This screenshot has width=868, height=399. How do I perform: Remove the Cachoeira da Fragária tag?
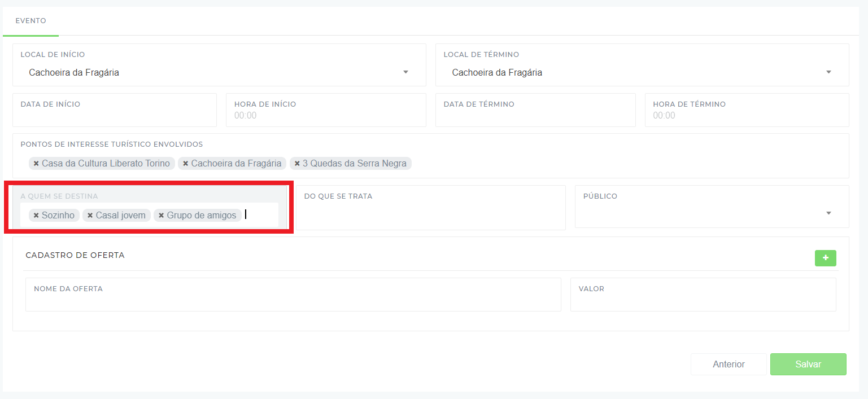(x=185, y=164)
